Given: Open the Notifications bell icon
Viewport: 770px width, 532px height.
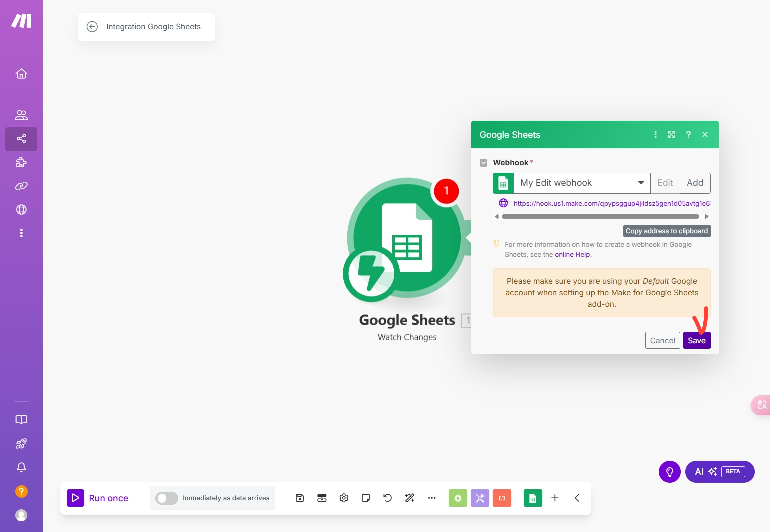Looking at the screenshot, I should coord(21,467).
